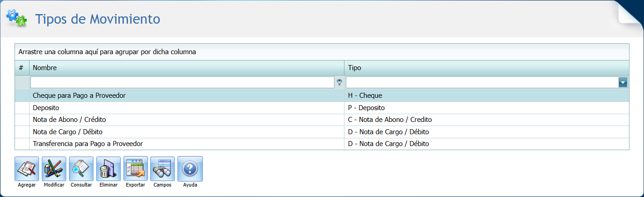Viewport: 644px width, 197px height.
Task: Click the Eliminar trash icon
Action: pyautogui.click(x=108, y=169)
